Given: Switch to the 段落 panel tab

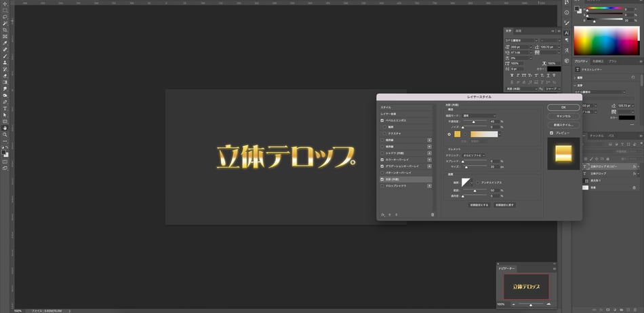Looking at the screenshot, I should point(519,31).
